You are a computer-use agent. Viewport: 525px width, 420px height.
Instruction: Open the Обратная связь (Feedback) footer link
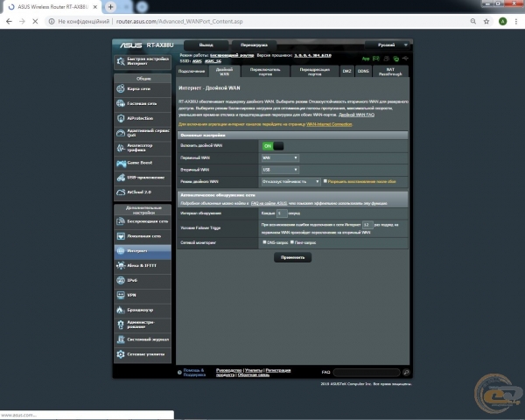coord(254,374)
